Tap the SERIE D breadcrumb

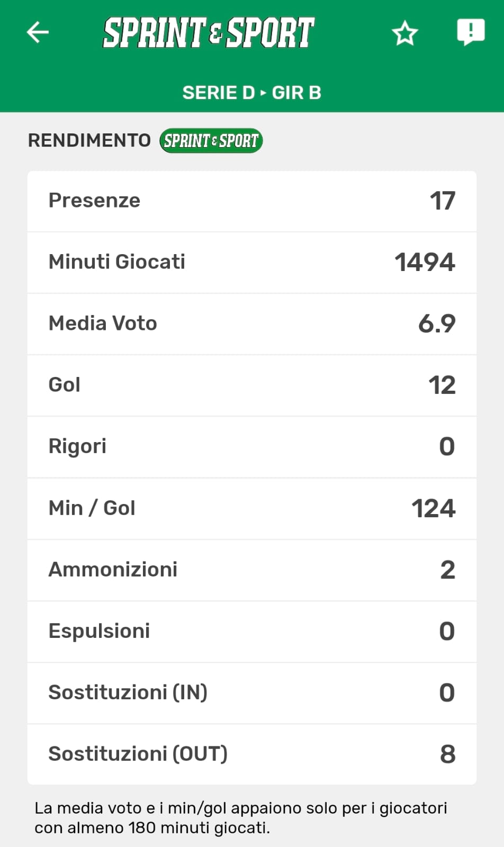coord(218,93)
